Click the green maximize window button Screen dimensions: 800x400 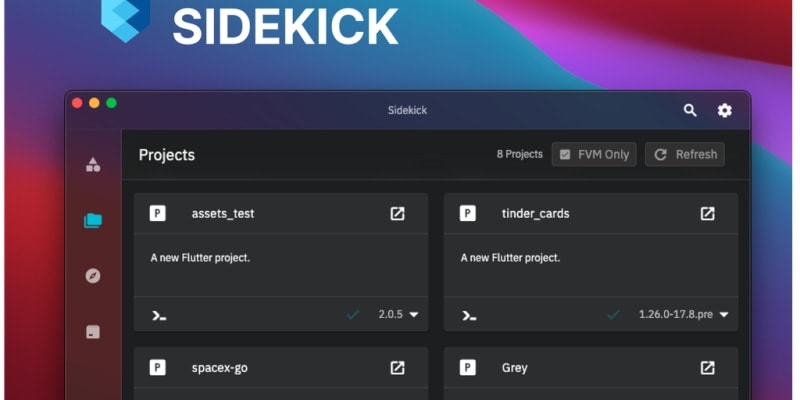pyautogui.click(x=112, y=102)
